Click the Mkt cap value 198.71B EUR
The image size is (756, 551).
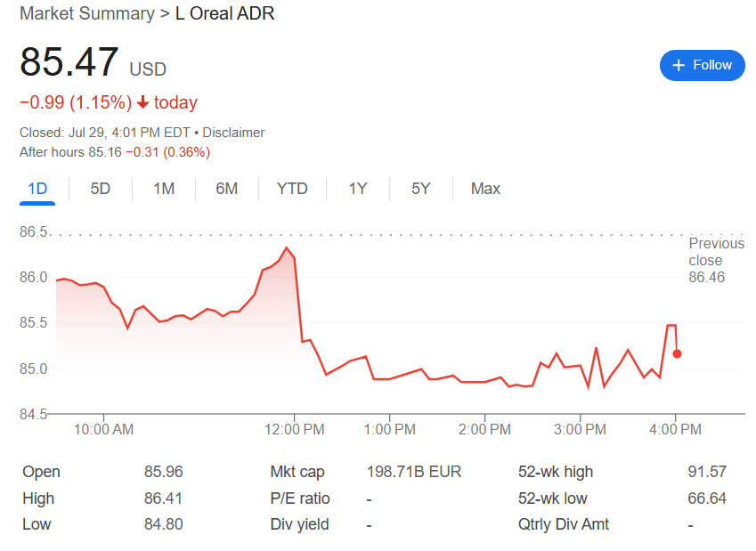(x=414, y=472)
